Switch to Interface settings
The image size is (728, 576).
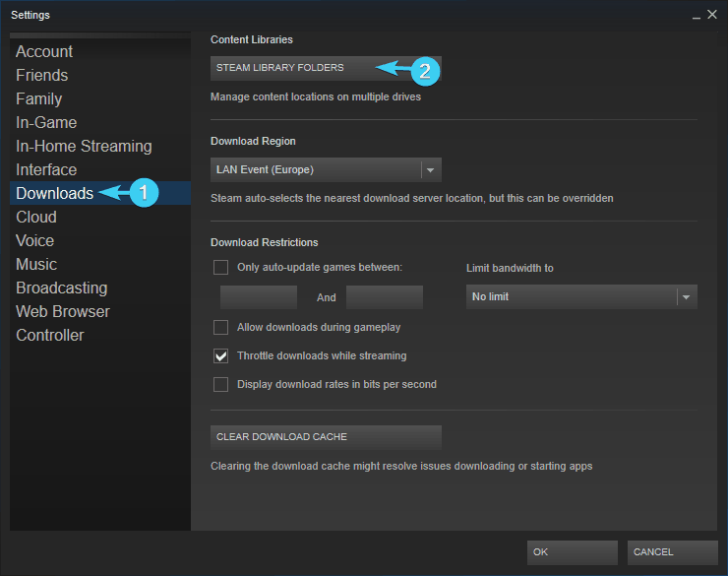point(99,170)
